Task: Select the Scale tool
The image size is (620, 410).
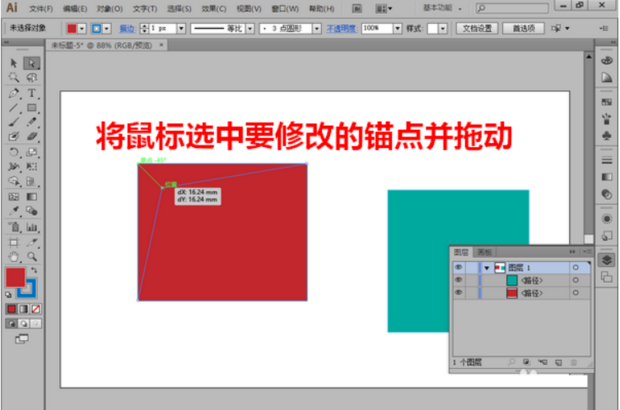Action: click(x=32, y=152)
